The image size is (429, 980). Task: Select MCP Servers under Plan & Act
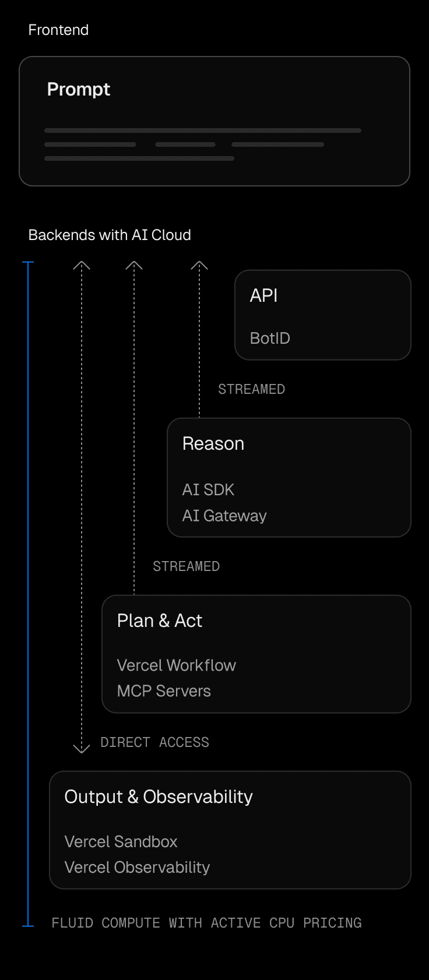point(164,691)
